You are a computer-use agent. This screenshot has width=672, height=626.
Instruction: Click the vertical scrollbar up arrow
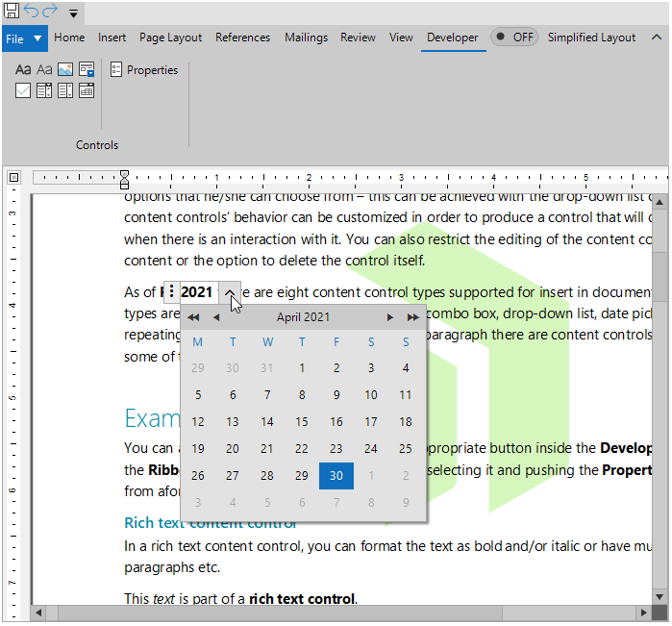point(660,202)
